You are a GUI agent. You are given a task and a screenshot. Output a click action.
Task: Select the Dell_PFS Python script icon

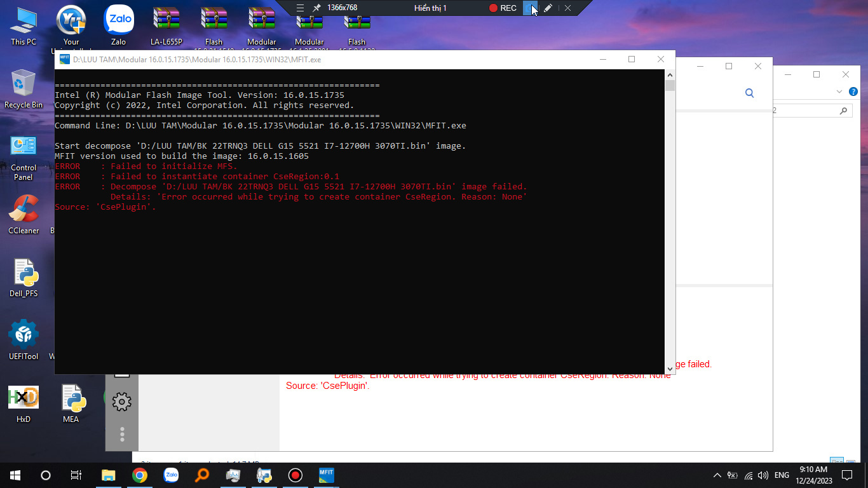(x=24, y=278)
